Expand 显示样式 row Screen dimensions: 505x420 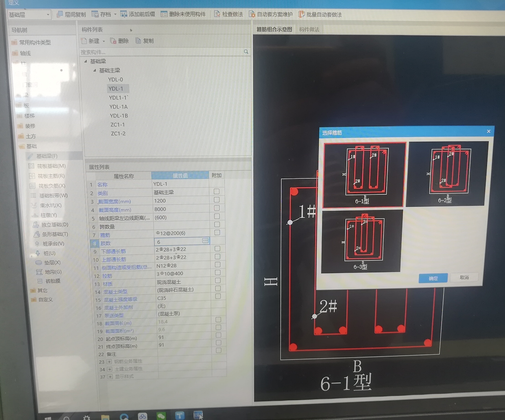point(110,376)
